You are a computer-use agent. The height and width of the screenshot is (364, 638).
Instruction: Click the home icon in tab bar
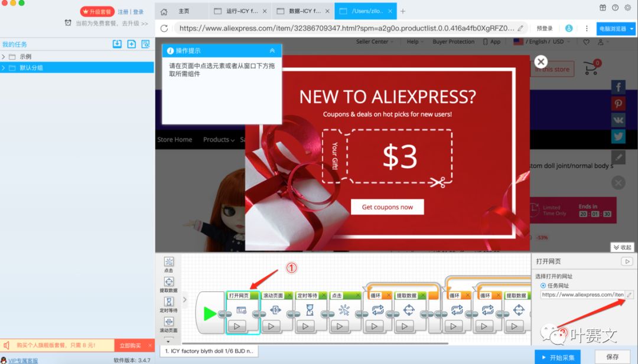164,11
